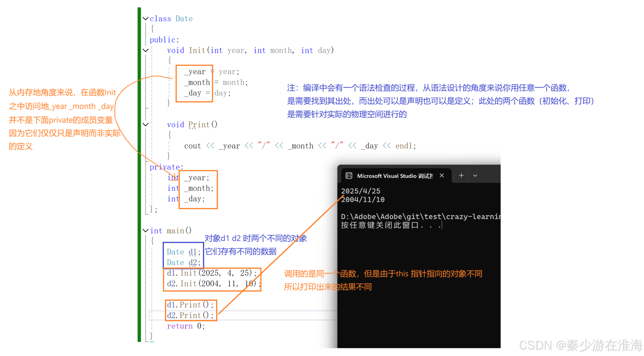
Task: Close the Microsoft Visual Studio debug console tab
Action: pos(442,175)
